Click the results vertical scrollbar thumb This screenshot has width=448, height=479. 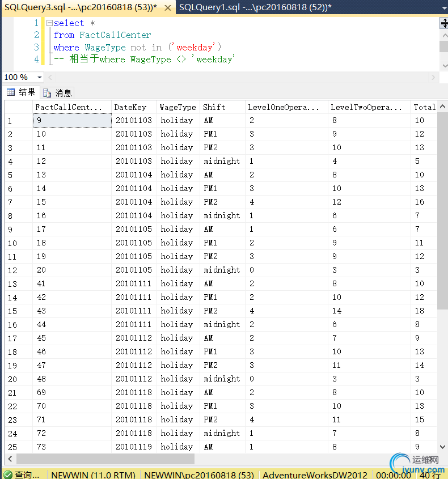tap(442, 211)
